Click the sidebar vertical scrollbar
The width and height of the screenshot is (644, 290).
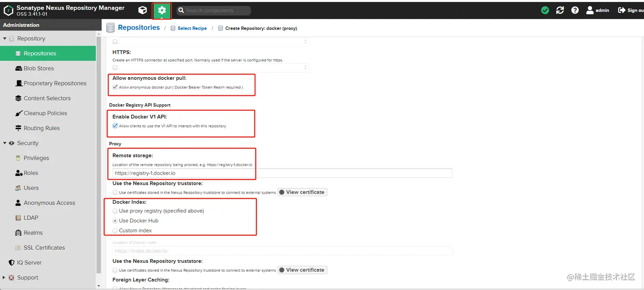pos(99,155)
